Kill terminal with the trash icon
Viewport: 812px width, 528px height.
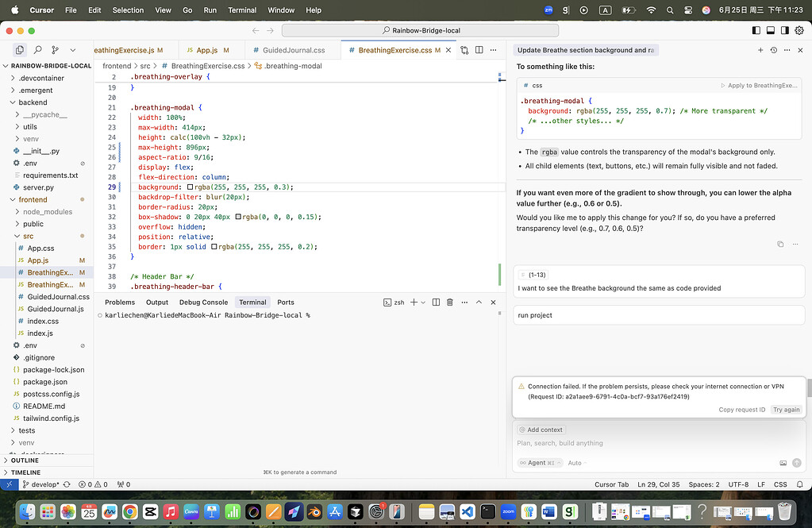click(x=450, y=303)
